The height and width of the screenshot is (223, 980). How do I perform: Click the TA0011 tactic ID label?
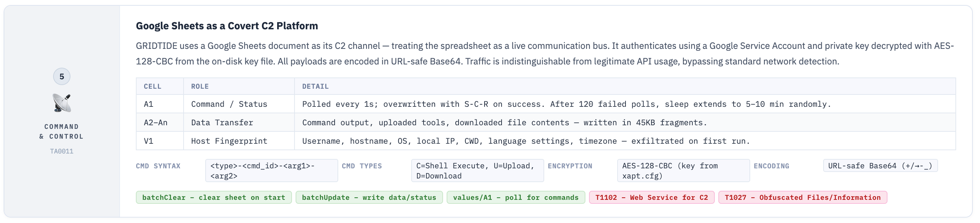(62, 151)
